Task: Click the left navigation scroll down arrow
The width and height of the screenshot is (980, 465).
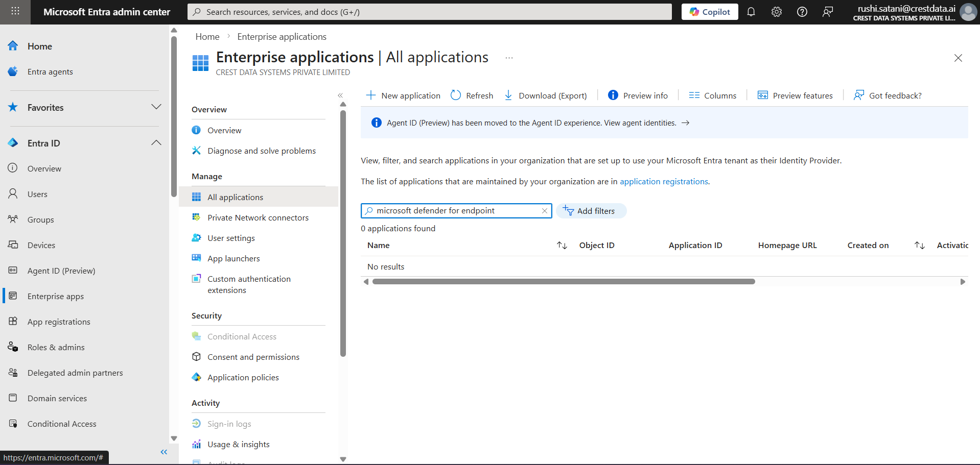Action: pyautogui.click(x=174, y=438)
